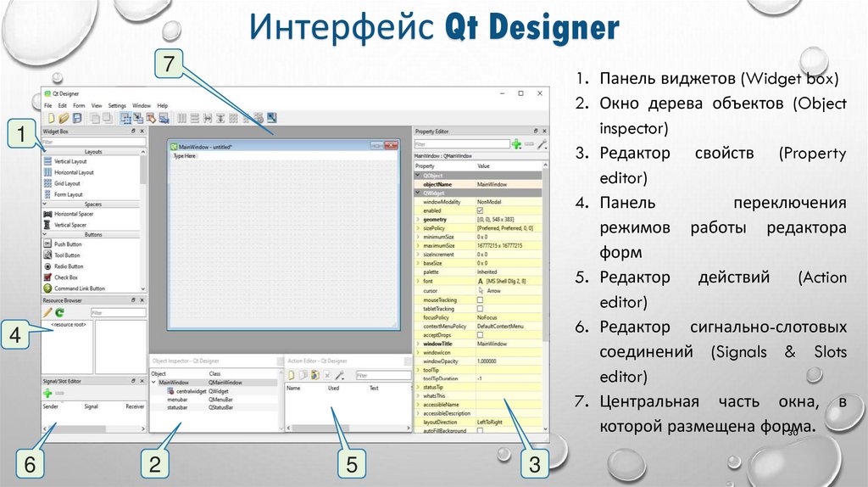The width and height of the screenshot is (868, 487).
Task: Apply Lay Out Vertically from the toolbar
Action: tap(194, 118)
